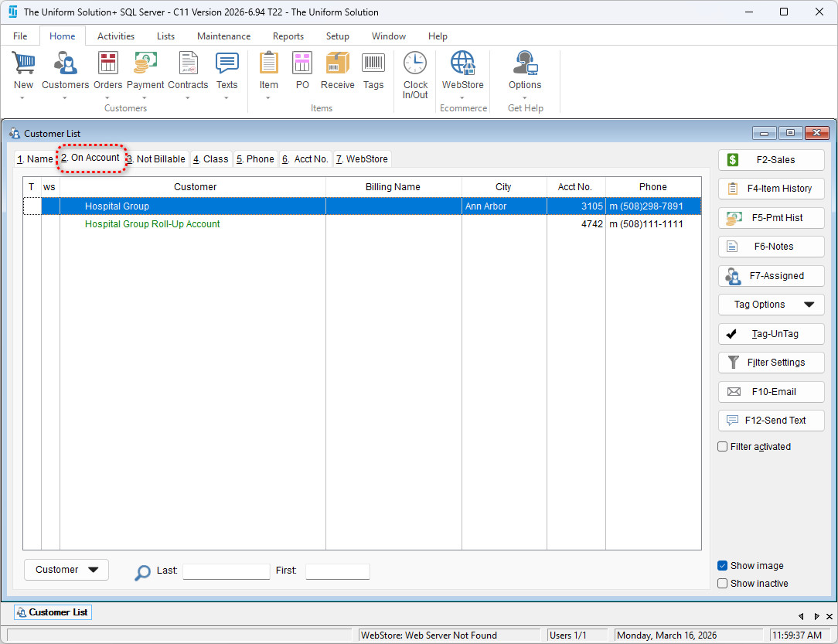
Task: Click the F2-Sales button
Action: [x=771, y=160]
